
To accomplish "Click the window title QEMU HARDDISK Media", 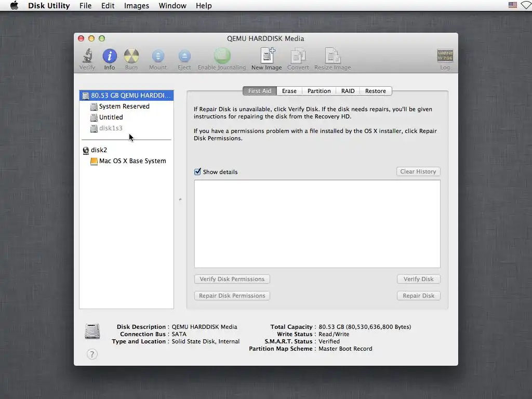I will pos(265,38).
